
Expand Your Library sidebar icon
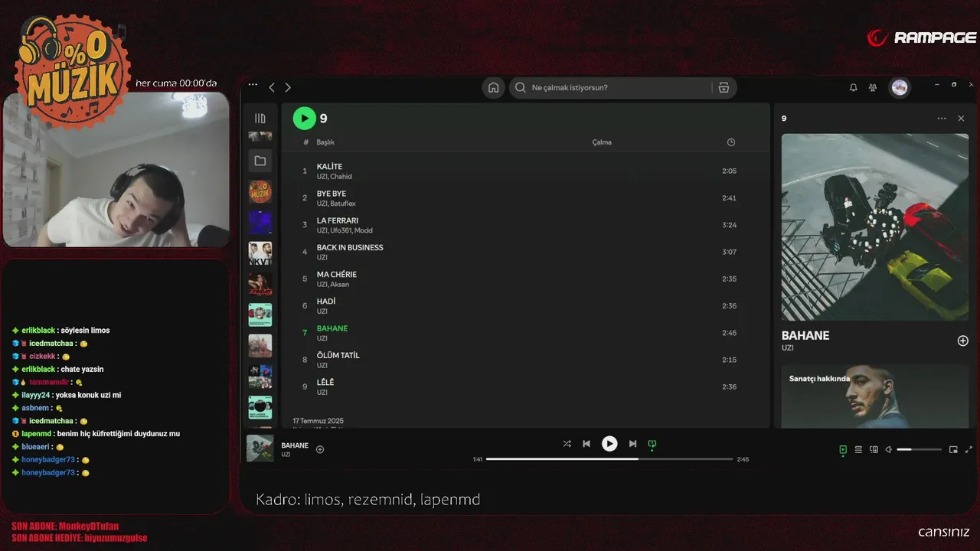[260, 119]
